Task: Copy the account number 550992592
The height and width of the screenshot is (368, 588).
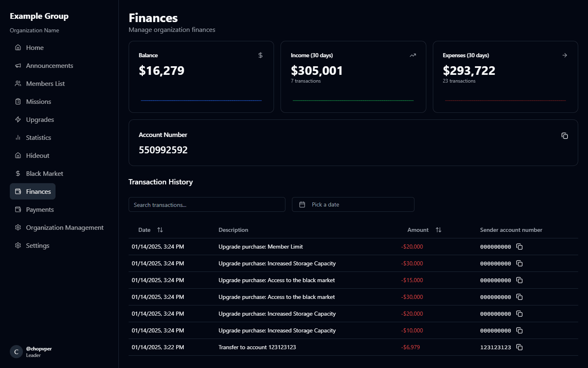Action: coord(565,136)
